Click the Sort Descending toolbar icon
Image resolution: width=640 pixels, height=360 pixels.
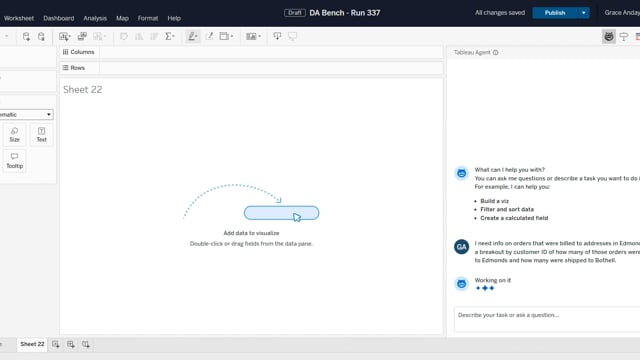[154, 36]
